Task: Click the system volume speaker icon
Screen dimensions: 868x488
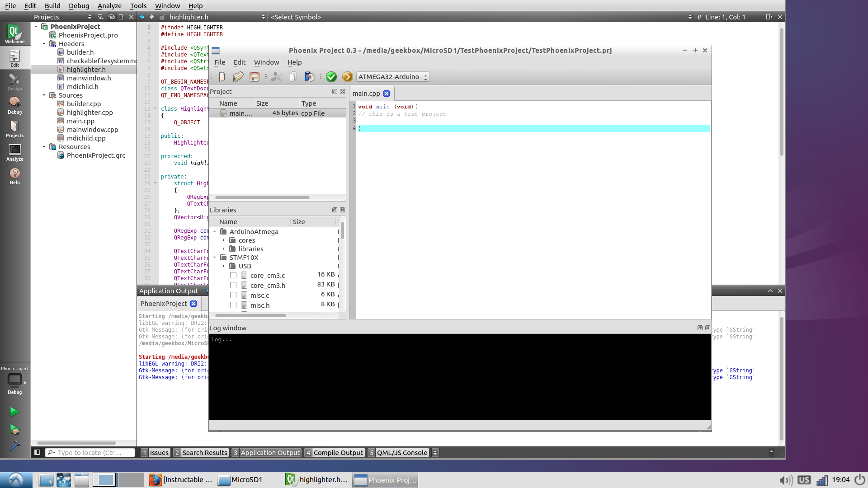Action: pyautogui.click(x=785, y=480)
